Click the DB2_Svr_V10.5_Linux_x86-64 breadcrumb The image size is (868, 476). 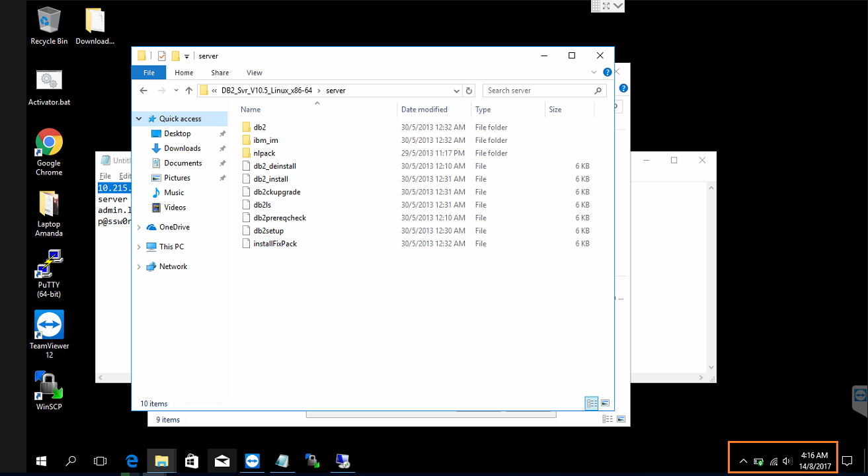click(x=266, y=91)
